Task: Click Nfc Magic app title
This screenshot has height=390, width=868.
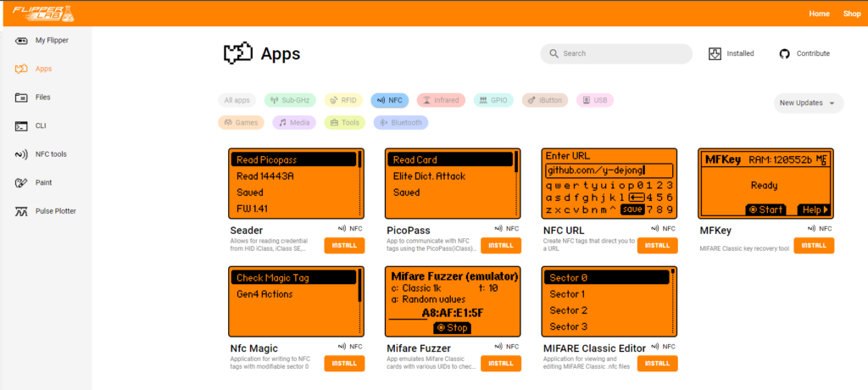Action: click(x=254, y=348)
